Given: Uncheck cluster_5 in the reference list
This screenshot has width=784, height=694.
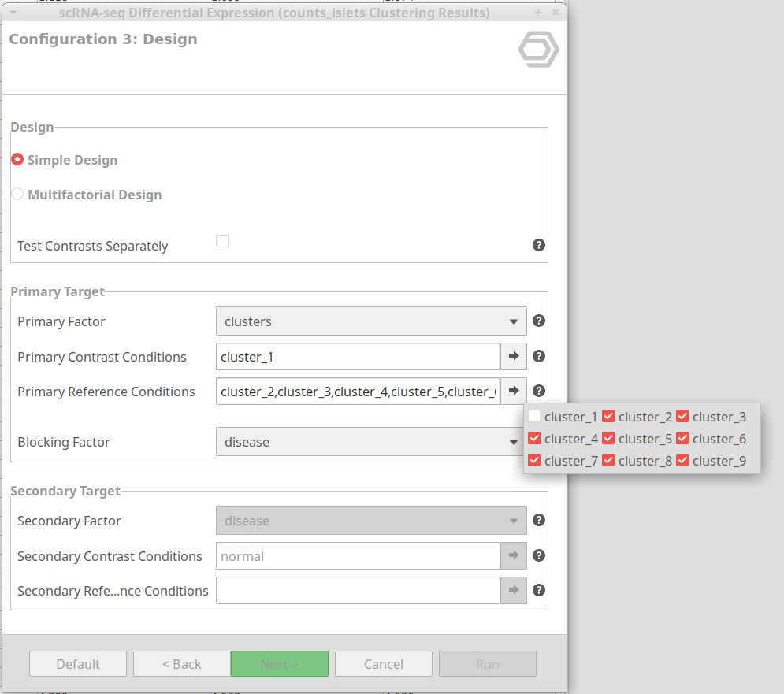Looking at the screenshot, I should pyautogui.click(x=608, y=438).
